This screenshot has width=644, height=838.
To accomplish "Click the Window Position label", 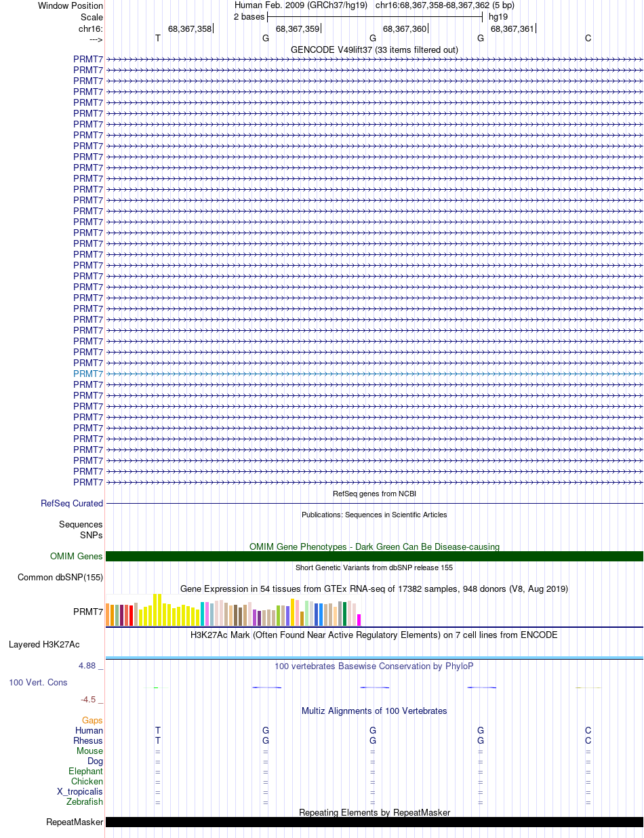I will pos(71,6).
